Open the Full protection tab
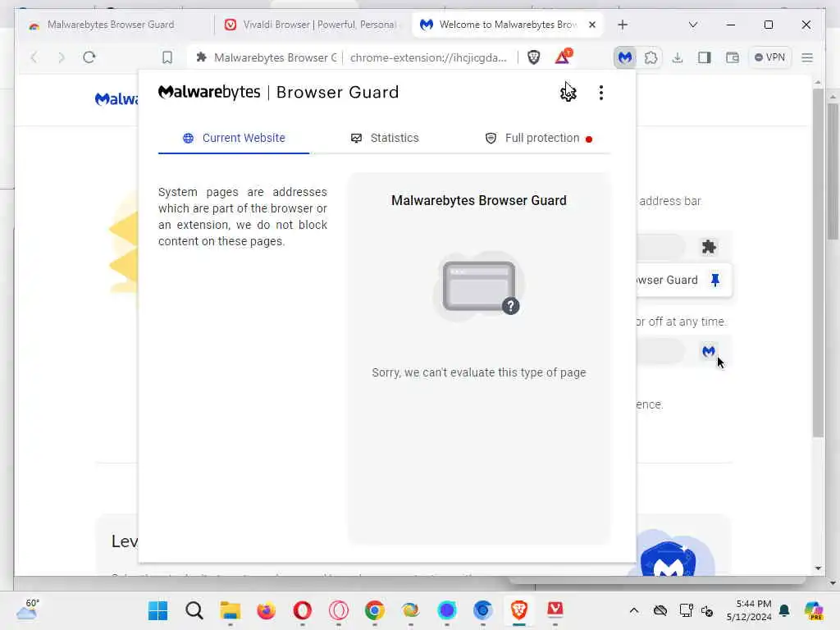This screenshot has height=630, width=840. pos(538,138)
